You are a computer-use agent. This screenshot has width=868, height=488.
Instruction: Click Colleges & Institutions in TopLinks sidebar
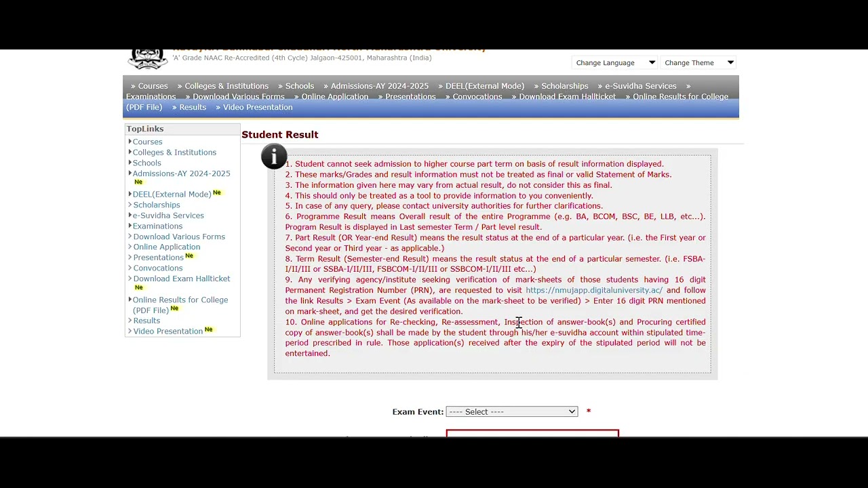174,152
